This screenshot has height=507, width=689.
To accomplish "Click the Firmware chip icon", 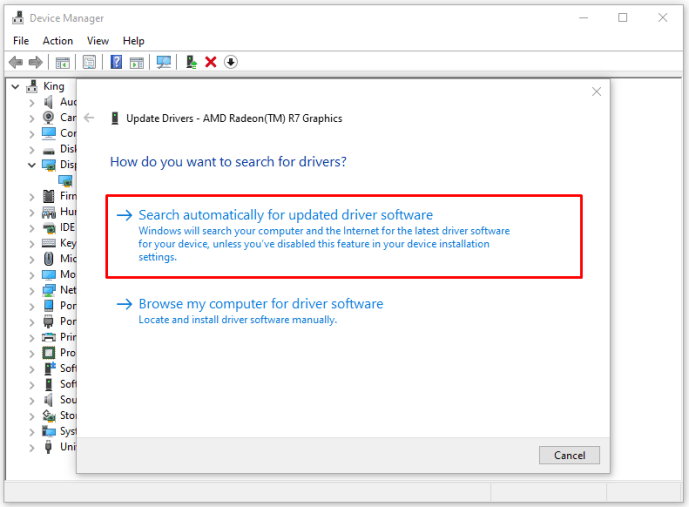I will (49, 196).
